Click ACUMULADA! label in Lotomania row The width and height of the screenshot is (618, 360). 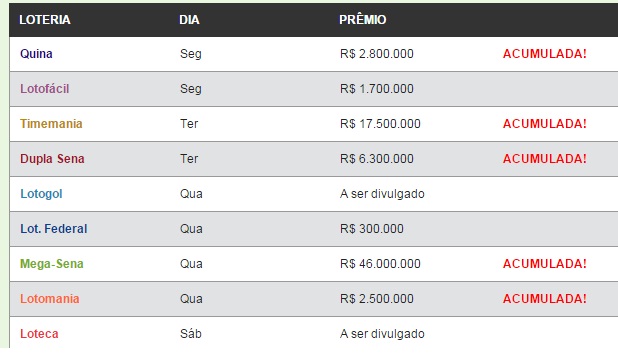pos(545,298)
